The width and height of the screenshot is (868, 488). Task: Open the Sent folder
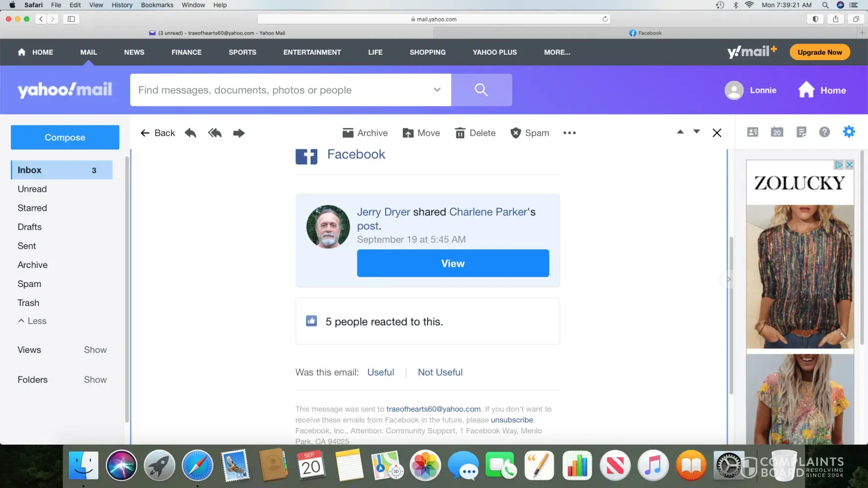27,246
